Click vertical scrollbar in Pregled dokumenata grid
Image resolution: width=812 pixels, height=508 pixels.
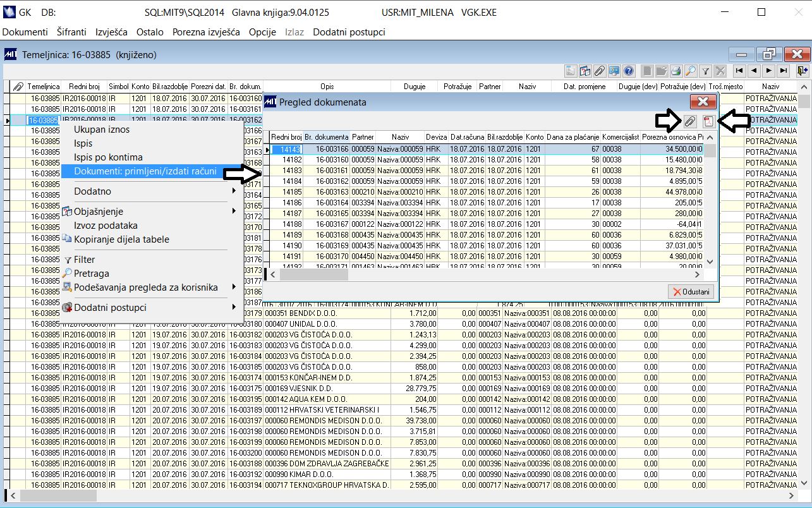(x=710, y=200)
